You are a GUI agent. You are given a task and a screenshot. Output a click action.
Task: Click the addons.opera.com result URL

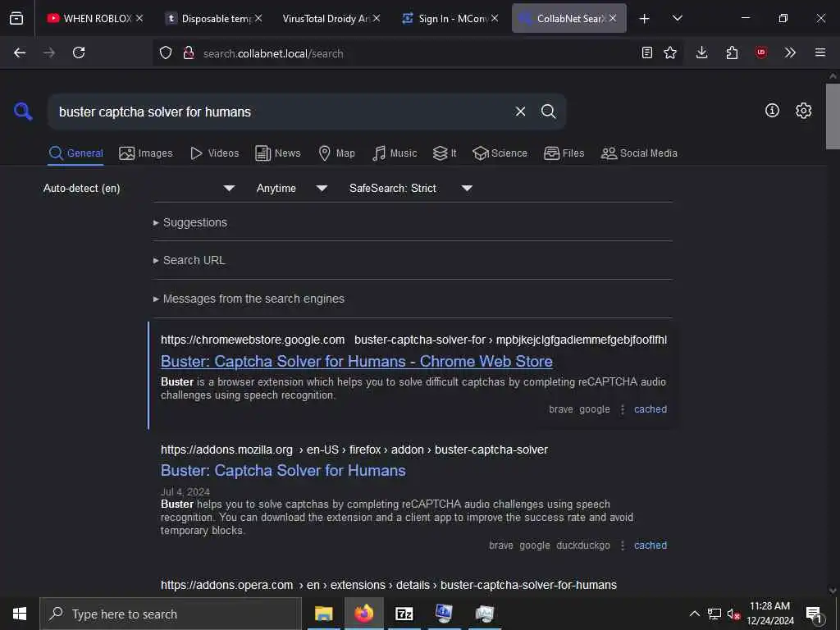pos(388,585)
